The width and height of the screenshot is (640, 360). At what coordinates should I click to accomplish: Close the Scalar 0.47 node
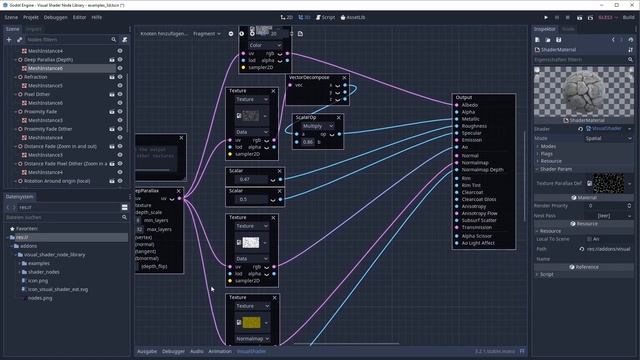(280, 171)
